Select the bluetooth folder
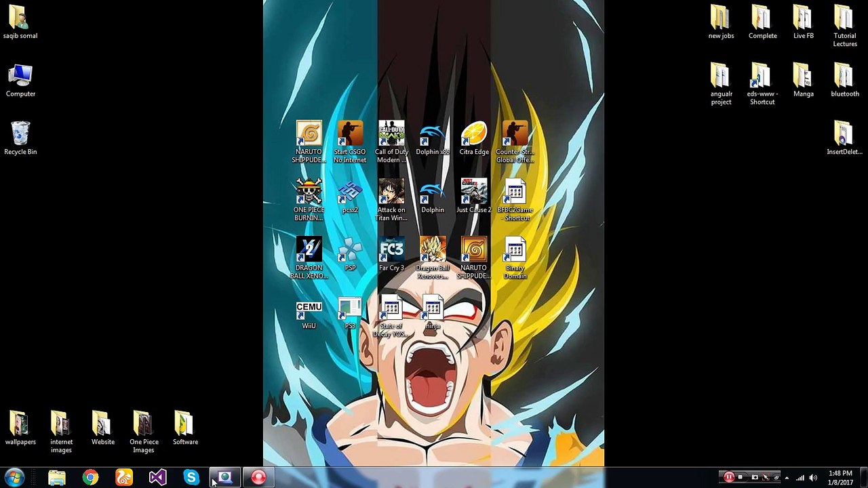Image resolution: width=868 pixels, height=488 pixels. tap(844, 81)
